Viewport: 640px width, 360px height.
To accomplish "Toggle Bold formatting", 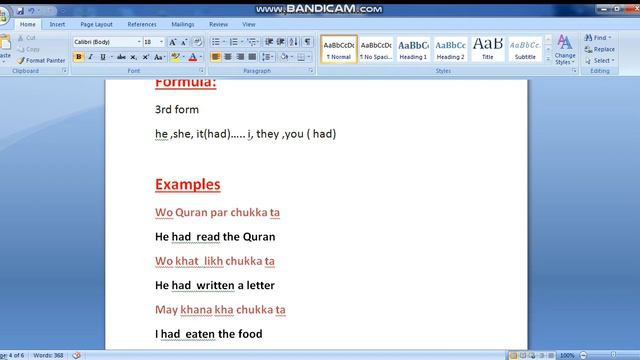I will (x=78, y=57).
